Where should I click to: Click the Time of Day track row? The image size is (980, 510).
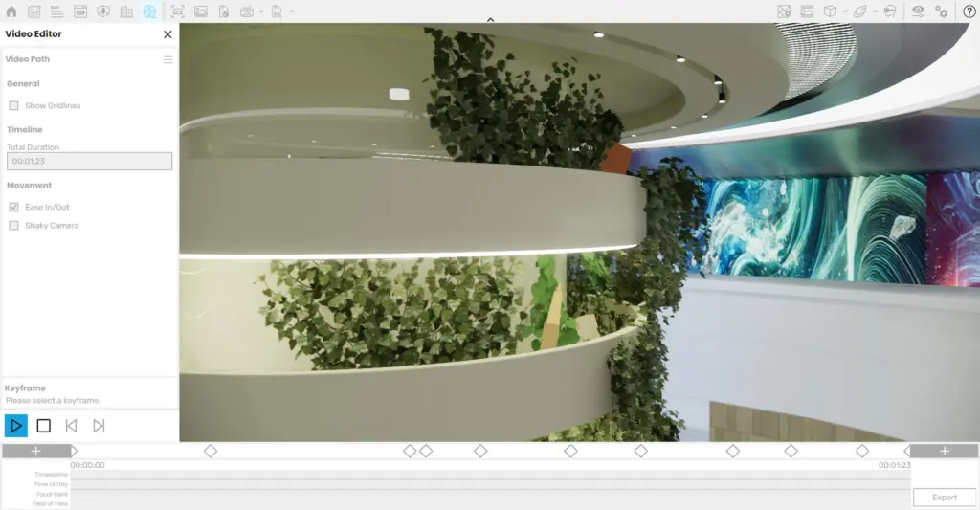pos(490,484)
